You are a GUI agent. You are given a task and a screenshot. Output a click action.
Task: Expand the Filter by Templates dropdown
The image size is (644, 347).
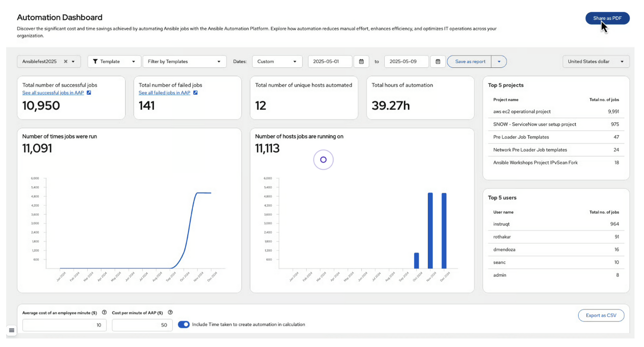click(x=184, y=62)
